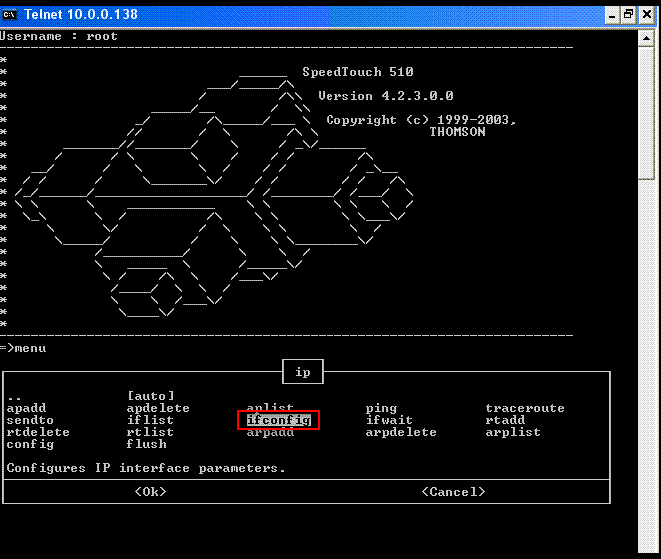Select the iflist command

pos(150,420)
